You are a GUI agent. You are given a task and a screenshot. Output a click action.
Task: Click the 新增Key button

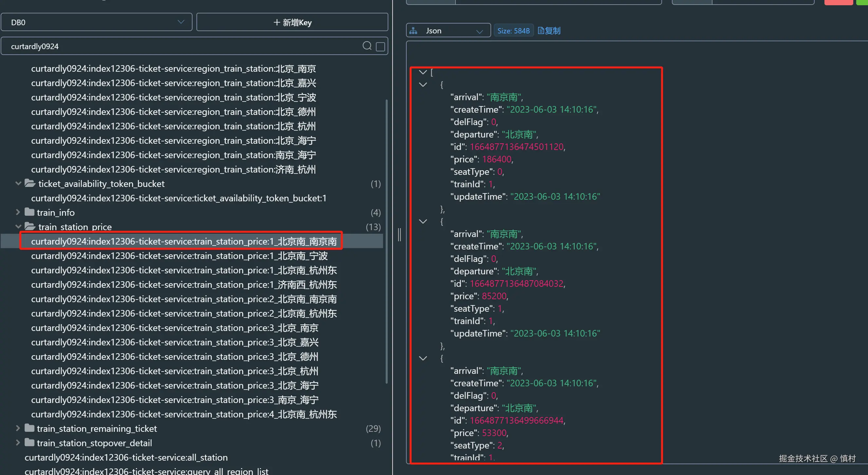292,22
